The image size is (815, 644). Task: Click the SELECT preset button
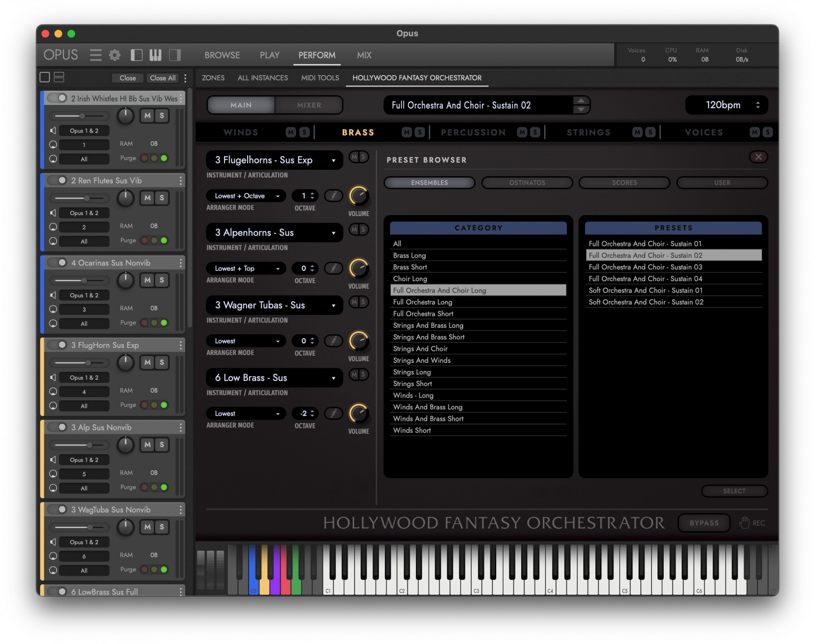[734, 491]
